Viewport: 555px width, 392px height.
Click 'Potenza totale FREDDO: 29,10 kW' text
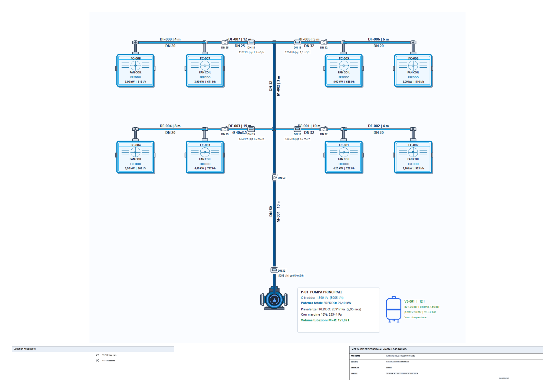click(326, 303)
